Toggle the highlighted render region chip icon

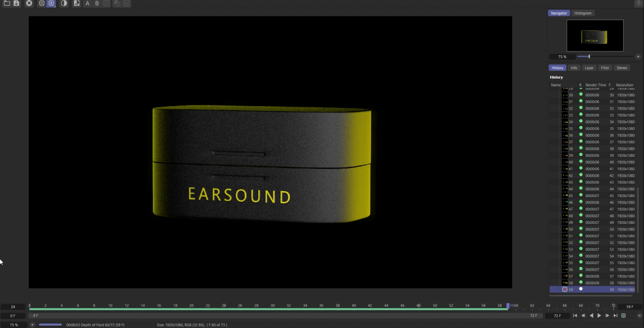coord(51,3)
